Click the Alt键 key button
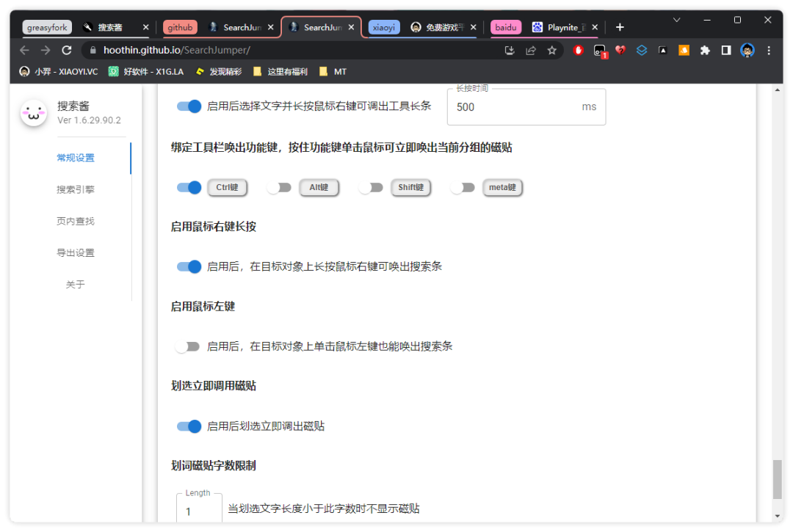The height and width of the screenshot is (532, 793). [x=319, y=187]
